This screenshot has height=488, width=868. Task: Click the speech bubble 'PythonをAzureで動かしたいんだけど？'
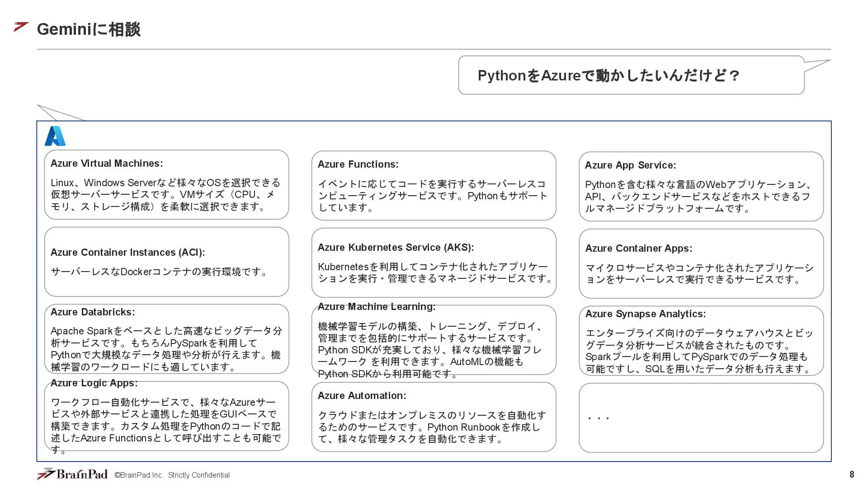tap(631, 75)
